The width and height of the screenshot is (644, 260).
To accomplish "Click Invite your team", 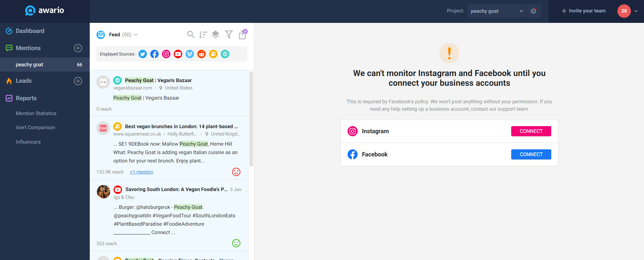I will pyautogui.click(x=583, y=11).
